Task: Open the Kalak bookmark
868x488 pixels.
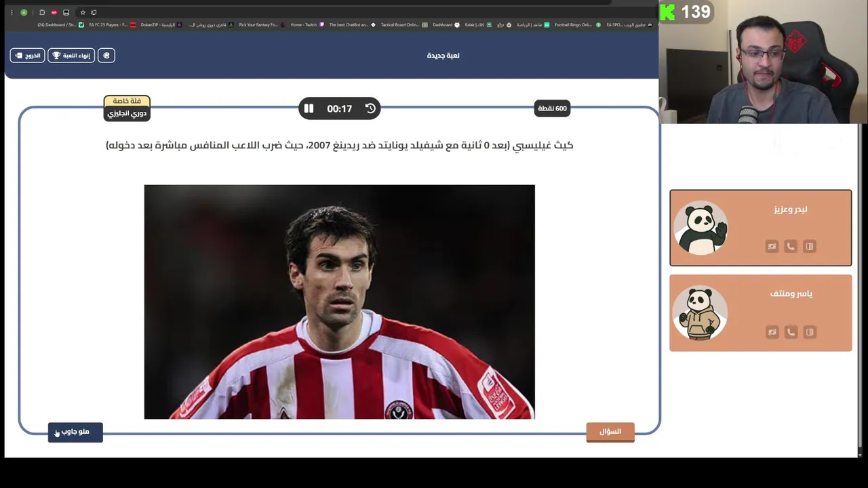Action: (477, 25)
